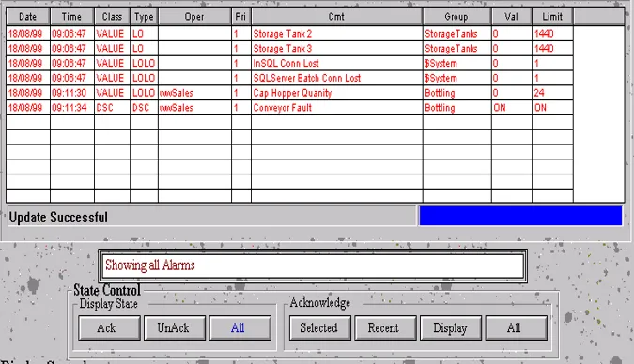
Task: Select the Storage Tank 3 alarm comment
Action: (282, 49)
